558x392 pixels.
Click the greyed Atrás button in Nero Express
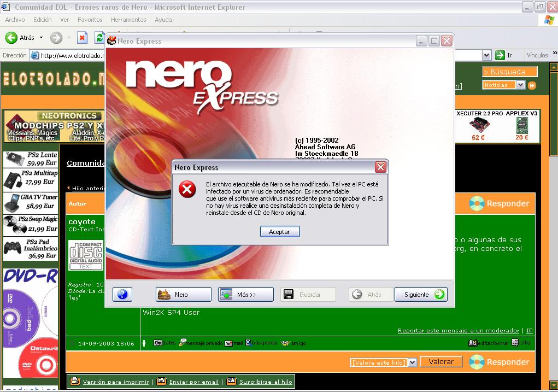(x=371, y=295)
